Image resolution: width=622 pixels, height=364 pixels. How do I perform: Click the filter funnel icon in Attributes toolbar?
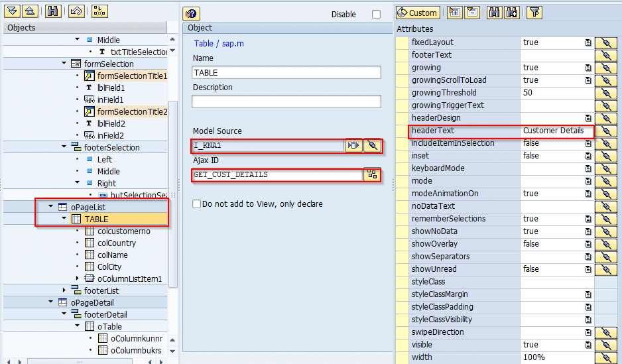coord(534,12)
